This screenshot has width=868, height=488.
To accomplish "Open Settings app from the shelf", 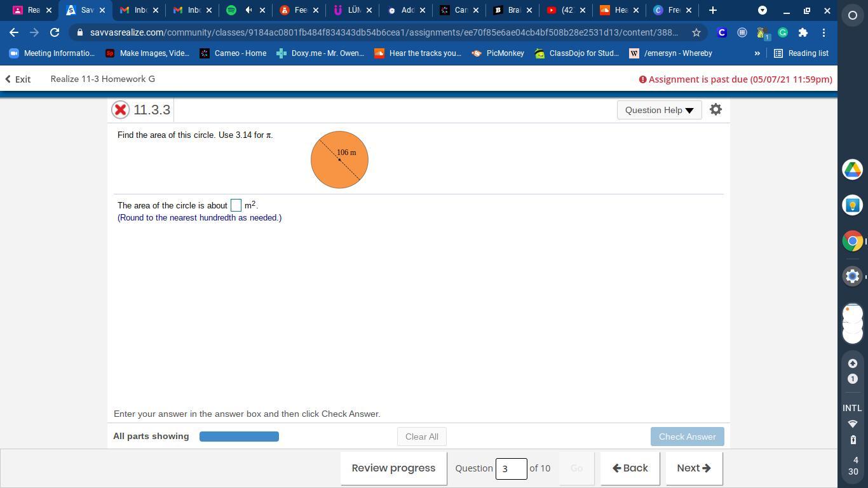I will coord(853,276).
